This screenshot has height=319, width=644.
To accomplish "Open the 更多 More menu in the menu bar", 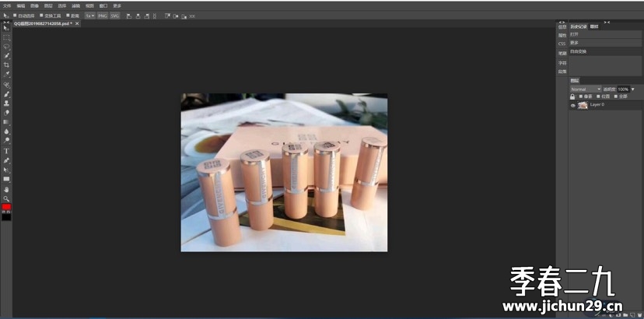I will click(117, 6).
